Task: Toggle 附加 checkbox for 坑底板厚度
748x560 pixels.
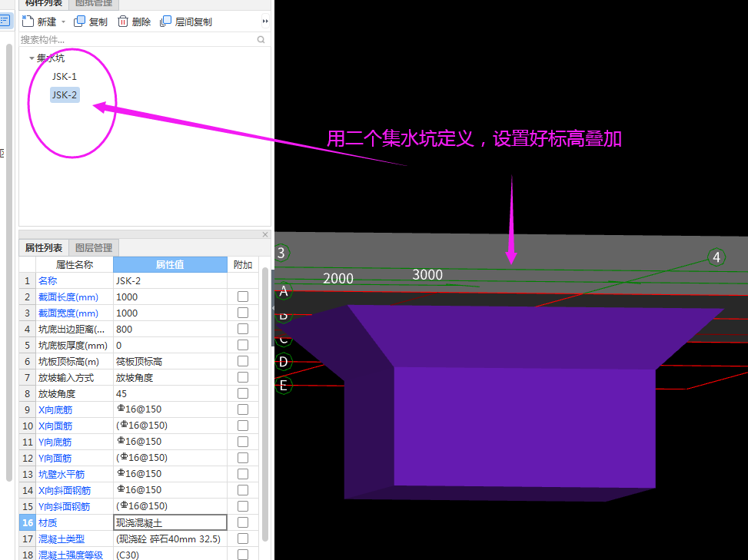Action: pos(243,345)
